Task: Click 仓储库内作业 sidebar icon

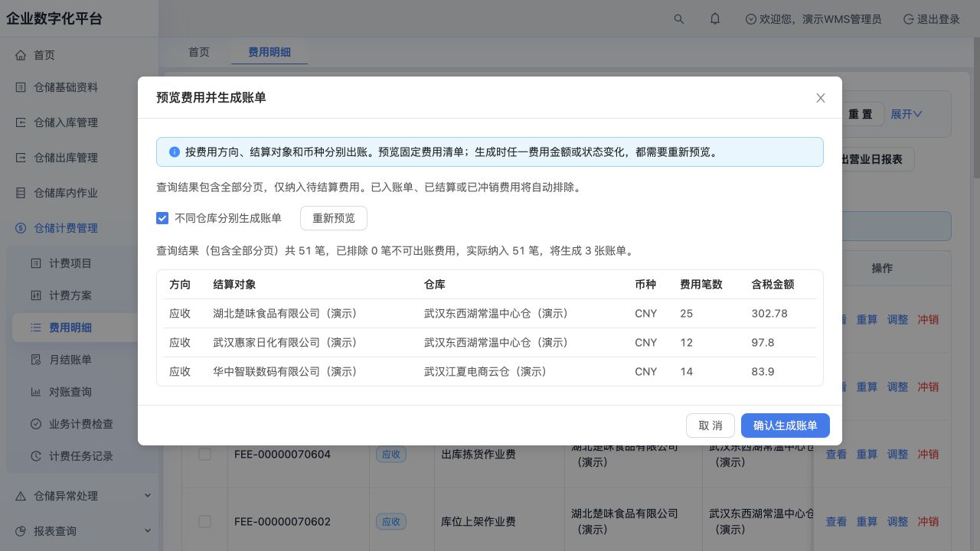Action: pyautogui.click(x=21, y=193)
